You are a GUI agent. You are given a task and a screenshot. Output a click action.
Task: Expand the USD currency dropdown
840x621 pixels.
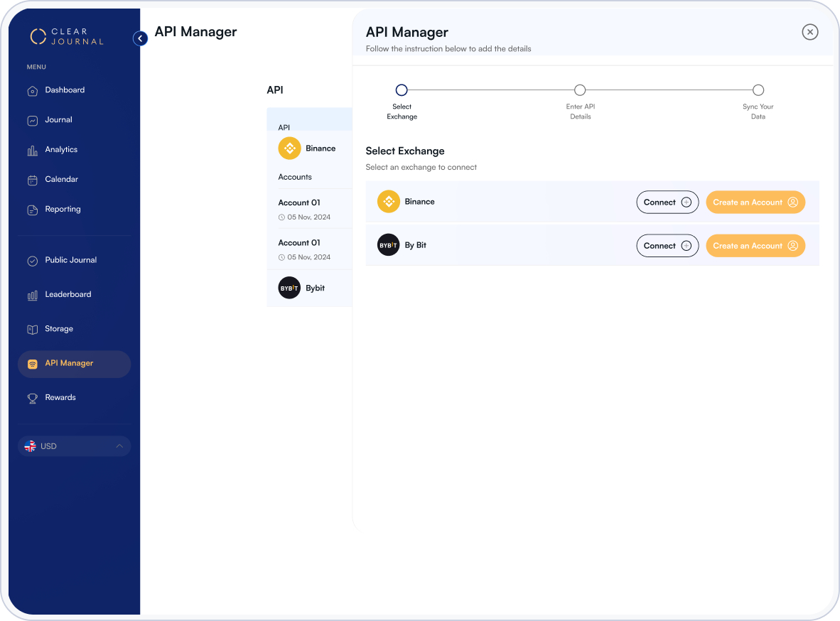[x=74, y=446]
